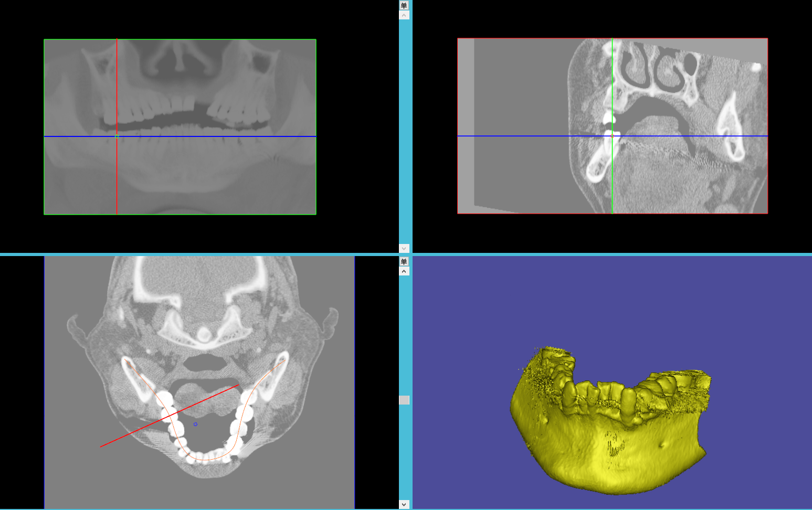
Task: Click the down arrow of the lower scrollbar
Action: coord(404,504)
